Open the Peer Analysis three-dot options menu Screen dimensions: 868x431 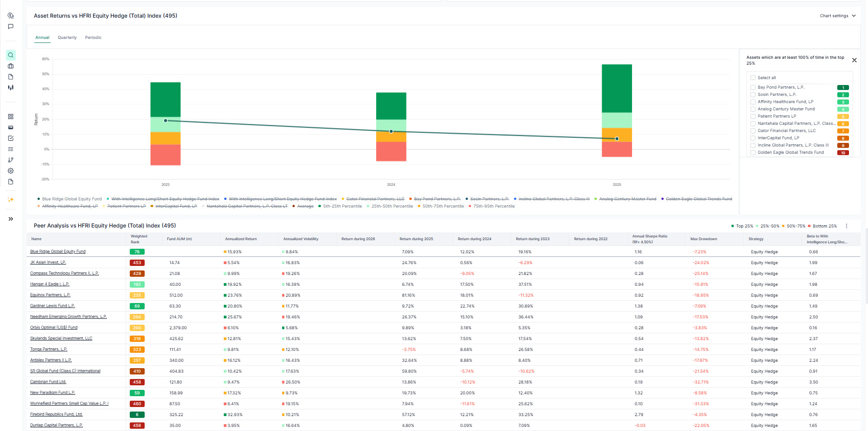[846, 226]
